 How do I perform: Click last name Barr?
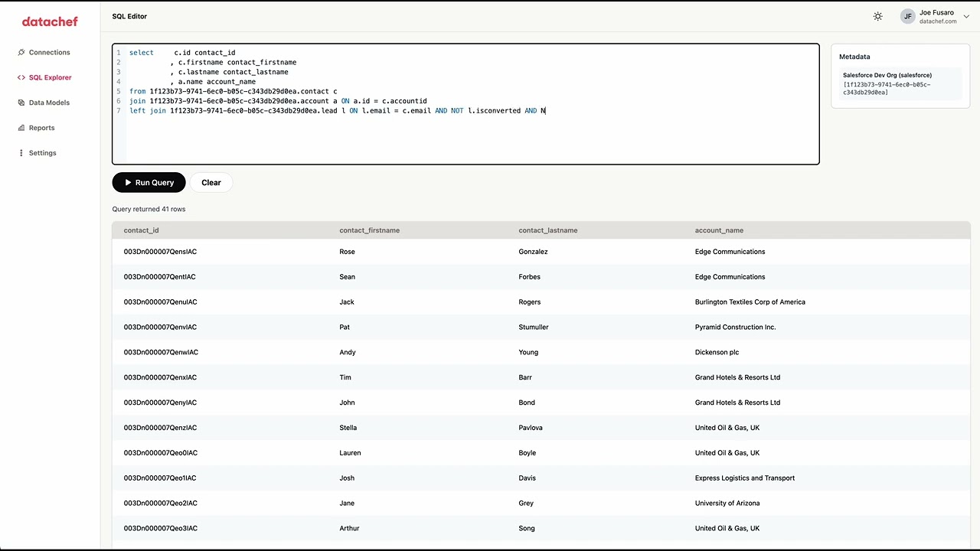coord(525,377)
